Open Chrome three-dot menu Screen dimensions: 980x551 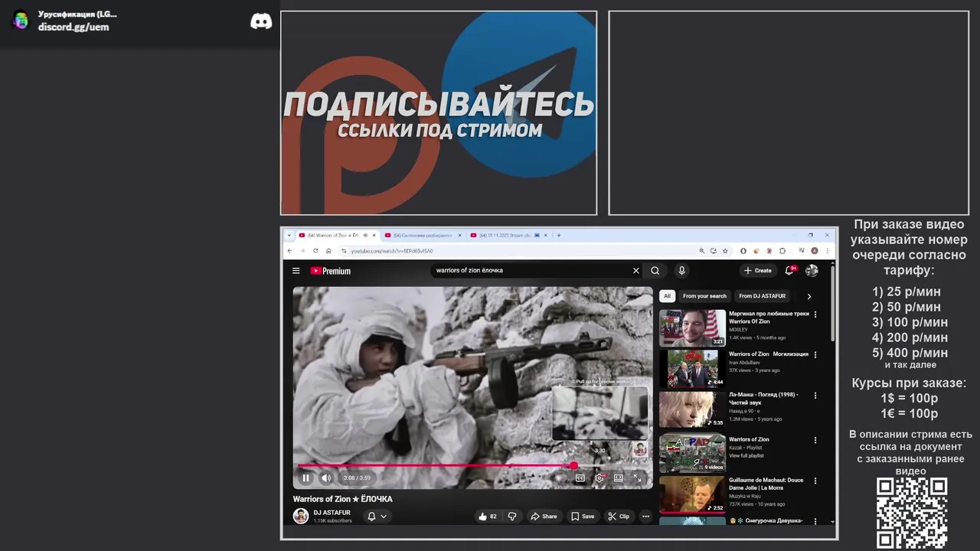coord(826,251)
